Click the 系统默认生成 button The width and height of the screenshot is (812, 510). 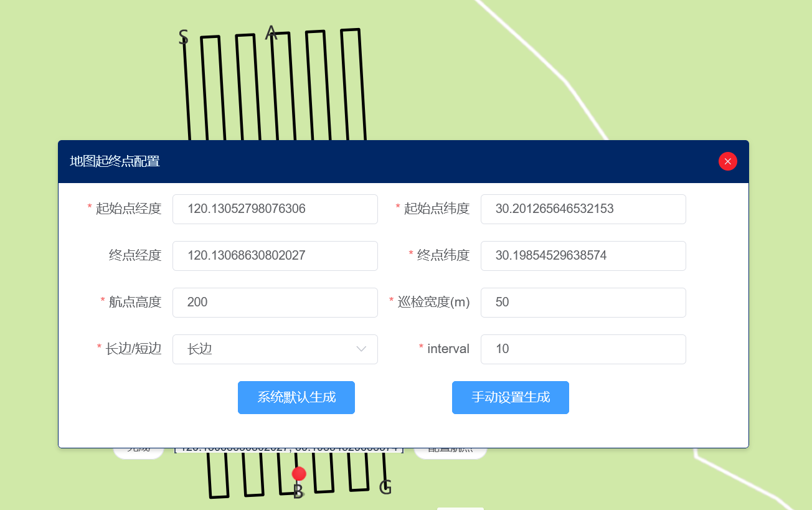[296, 397]
